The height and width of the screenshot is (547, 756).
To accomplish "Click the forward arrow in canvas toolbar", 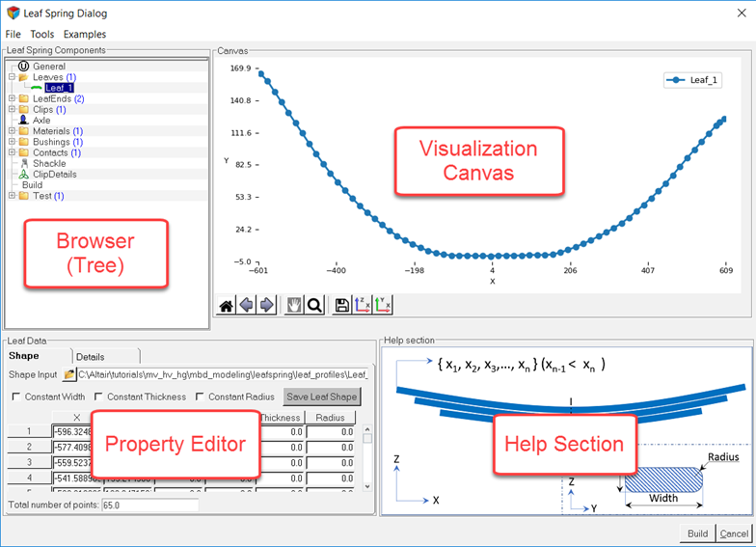I will pyautogui.click(x=267, y=305).
